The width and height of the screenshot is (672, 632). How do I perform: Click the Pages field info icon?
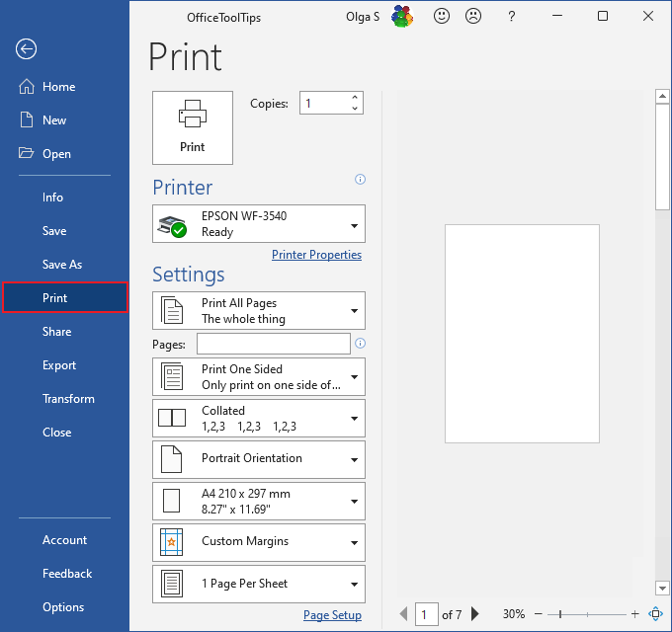click(360, 344)
